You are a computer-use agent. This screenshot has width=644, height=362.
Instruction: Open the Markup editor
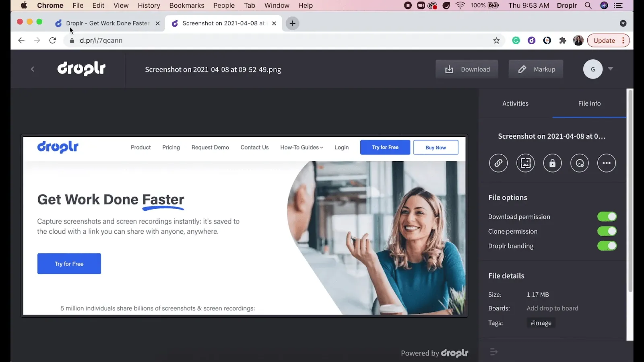tap(536, 69)
